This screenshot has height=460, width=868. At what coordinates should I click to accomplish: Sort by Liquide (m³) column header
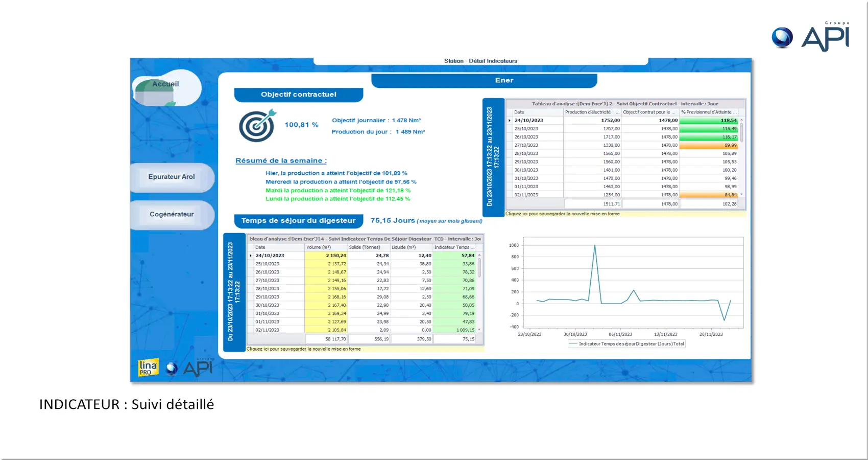[412, 247]
